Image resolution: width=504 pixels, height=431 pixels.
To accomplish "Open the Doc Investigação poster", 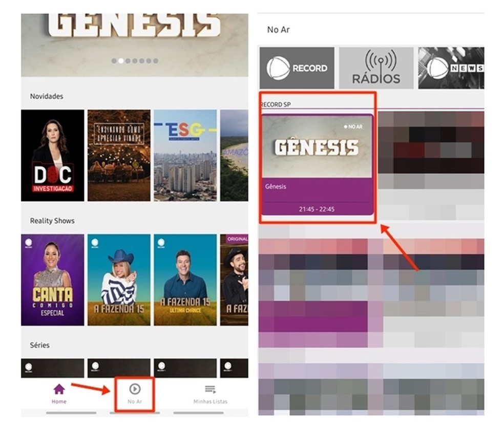I will pyautogui.click(x=53, y=156).
